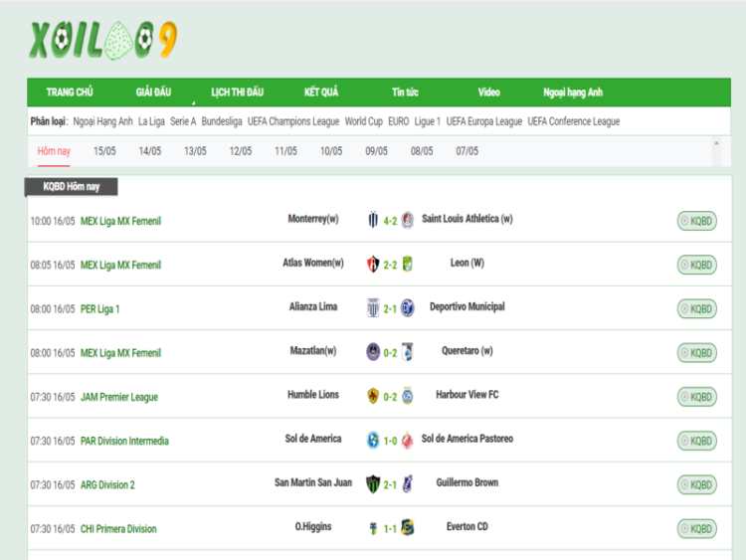This screenshot has width=746, height=560.
Task: Open the ARG Division 2 league link
Action: pos(107,485)
